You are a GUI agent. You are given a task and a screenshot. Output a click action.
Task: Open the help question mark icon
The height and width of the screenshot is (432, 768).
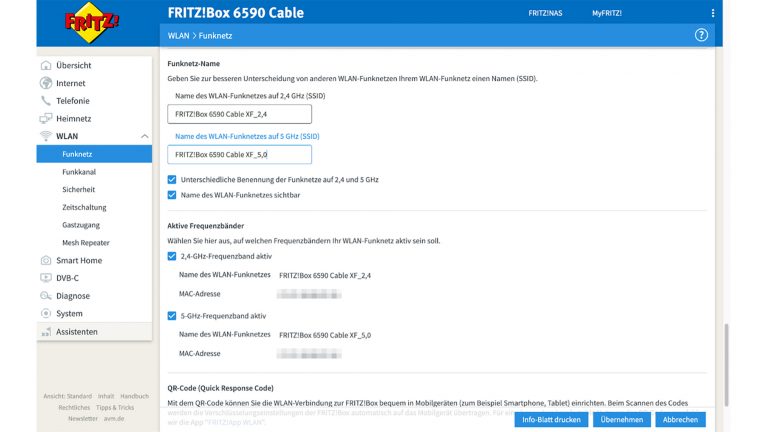701,35
